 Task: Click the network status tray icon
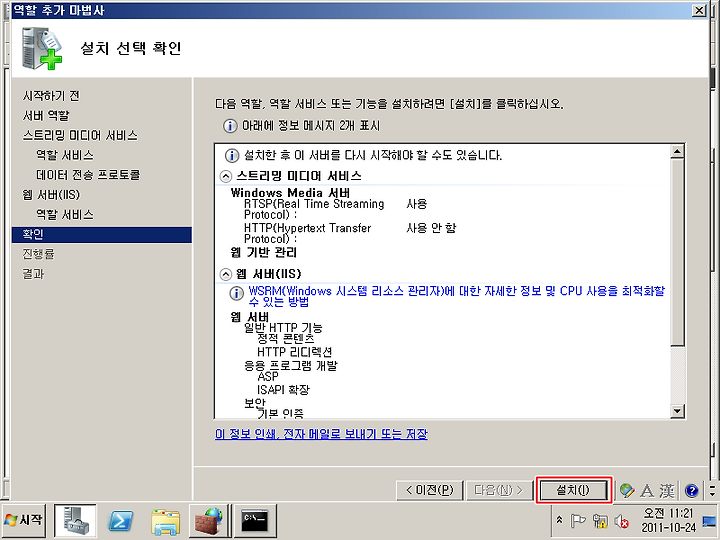[x=600, y=521]
